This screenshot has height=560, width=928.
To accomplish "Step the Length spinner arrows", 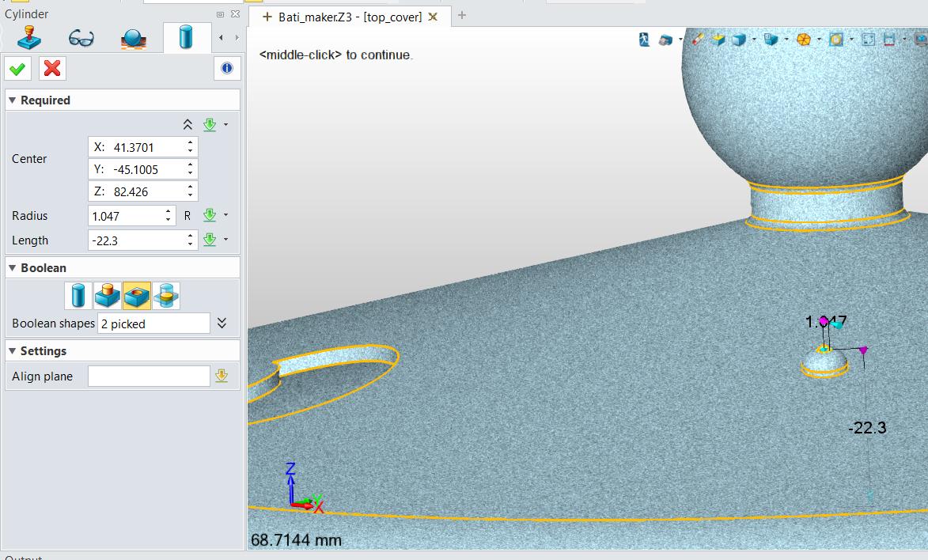I will coord(190,240).
